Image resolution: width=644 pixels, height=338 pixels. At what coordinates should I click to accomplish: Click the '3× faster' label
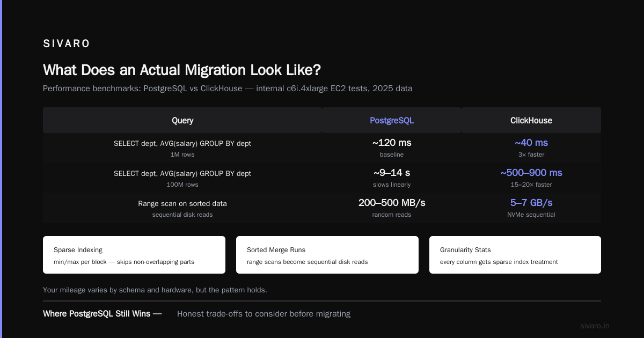[531, 155]
